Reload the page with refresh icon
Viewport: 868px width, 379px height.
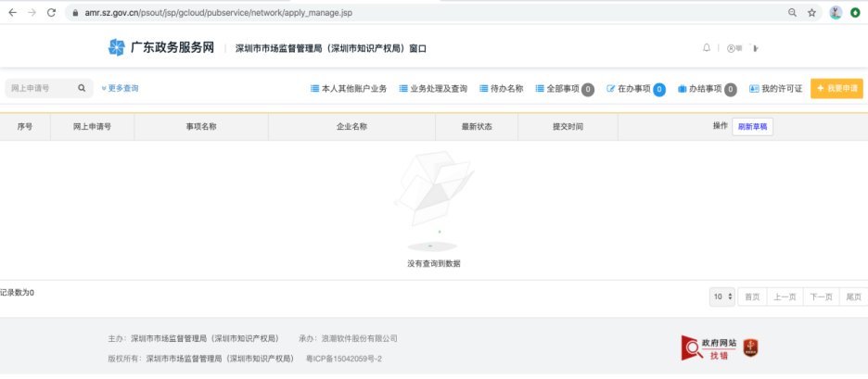[x=52, y=13]
